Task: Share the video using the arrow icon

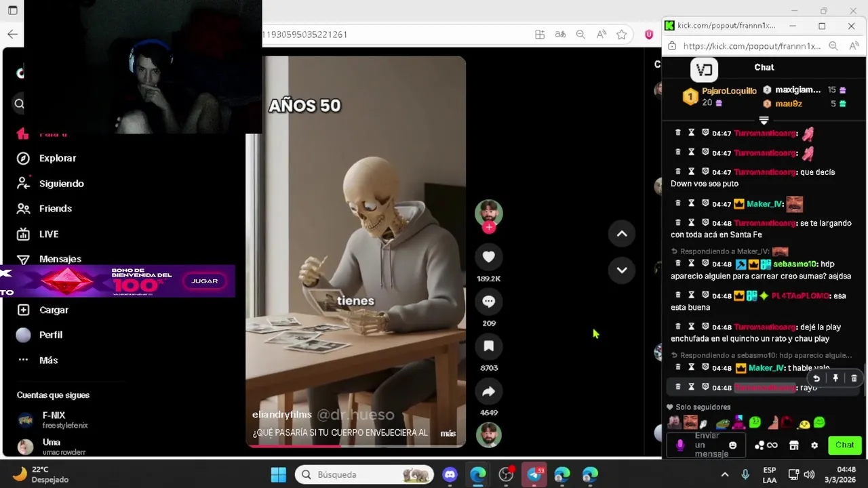Action: (488, 391)
